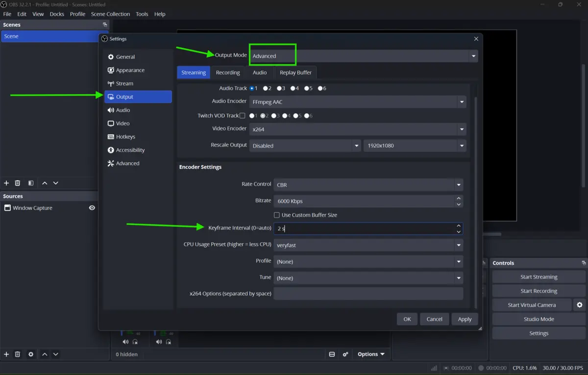Float the Scenes dock using its header icon

point(105,25)
